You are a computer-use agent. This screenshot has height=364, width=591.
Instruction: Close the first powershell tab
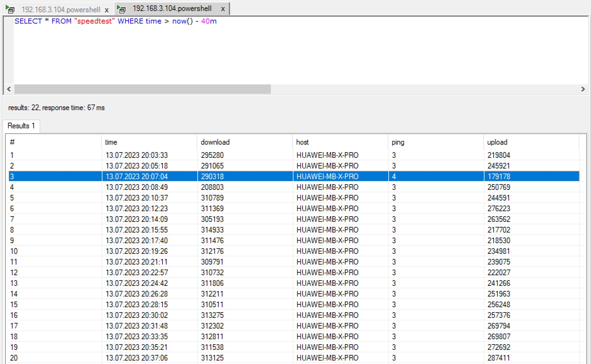click(x=107, y=10)
